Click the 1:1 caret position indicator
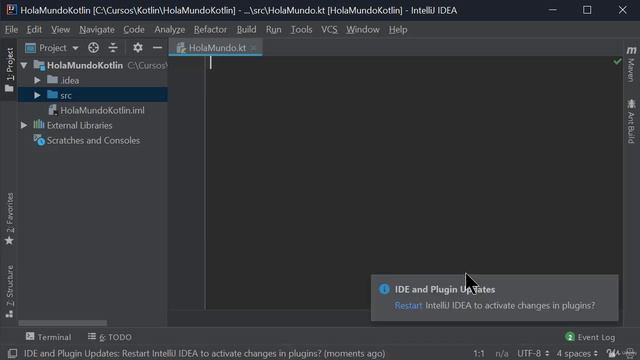 [x=479, y=353]
